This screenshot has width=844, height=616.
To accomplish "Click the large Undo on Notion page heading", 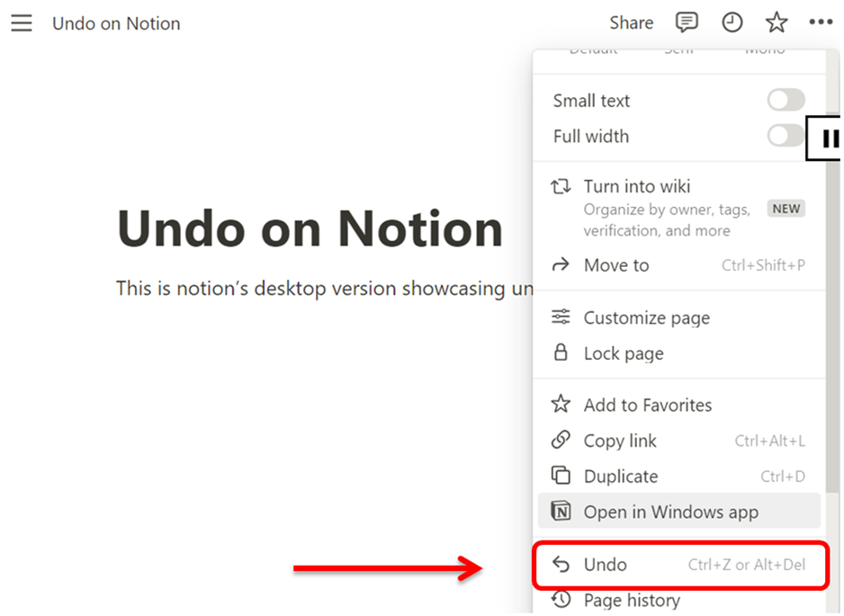I will coord(310,228).
